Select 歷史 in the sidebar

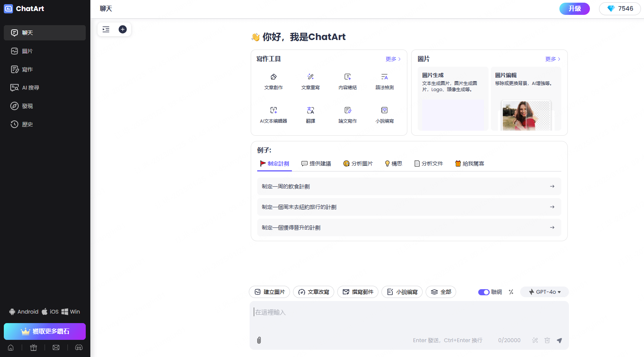point(45,124)
